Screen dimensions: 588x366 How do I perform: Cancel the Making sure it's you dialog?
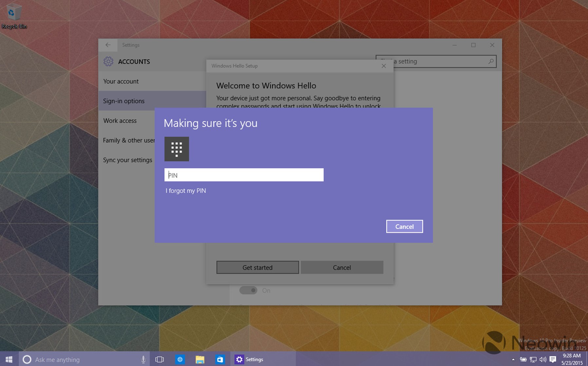tap(404, 227)
